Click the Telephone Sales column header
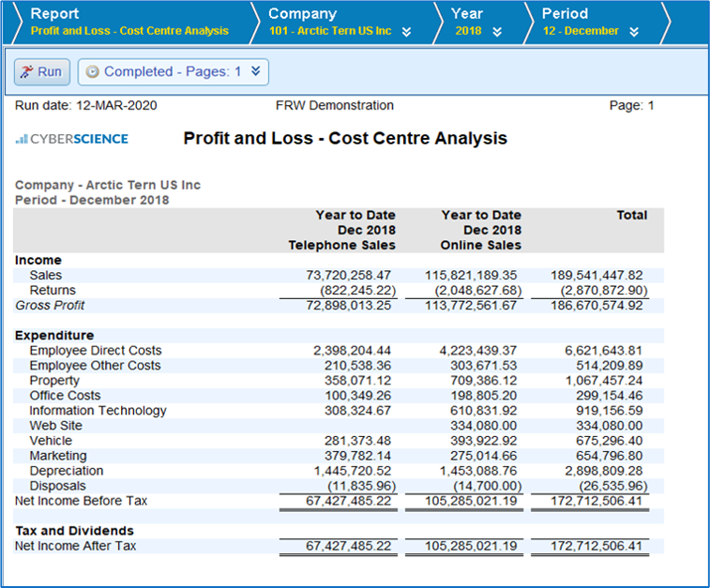The width and height of the screenshot is (710, 588). coord(341,245)
